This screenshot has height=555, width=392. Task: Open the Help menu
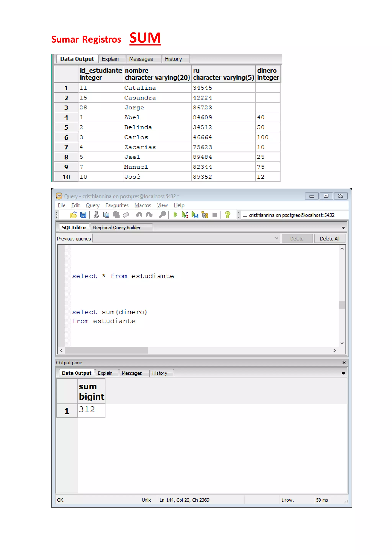(x=179, y=205)
